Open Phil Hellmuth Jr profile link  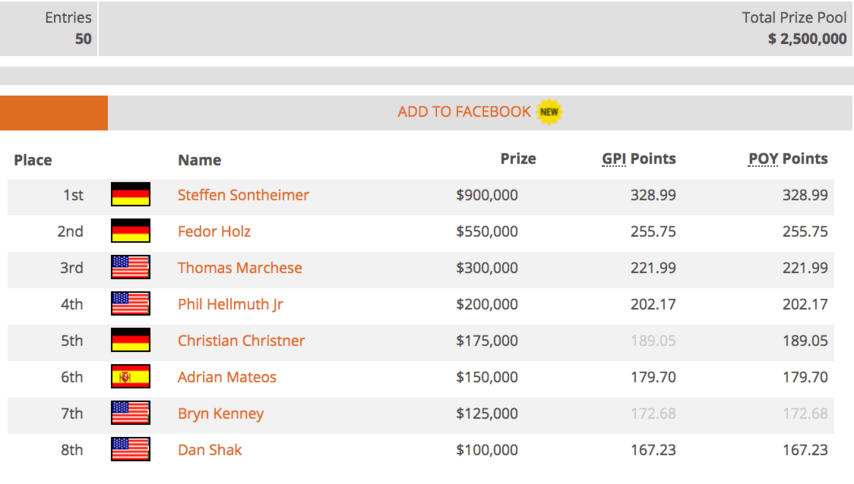coord(230,304)
